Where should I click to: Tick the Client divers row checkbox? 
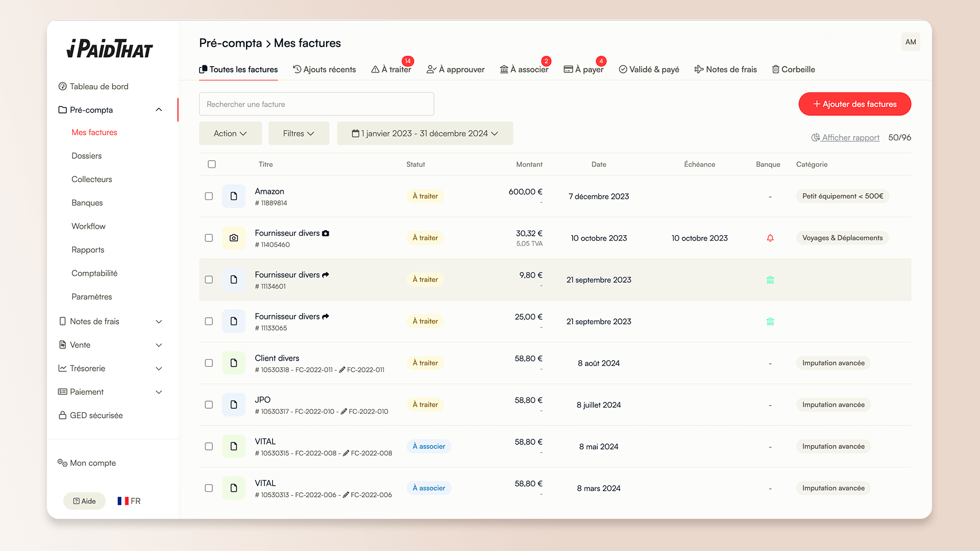[209, 363]
